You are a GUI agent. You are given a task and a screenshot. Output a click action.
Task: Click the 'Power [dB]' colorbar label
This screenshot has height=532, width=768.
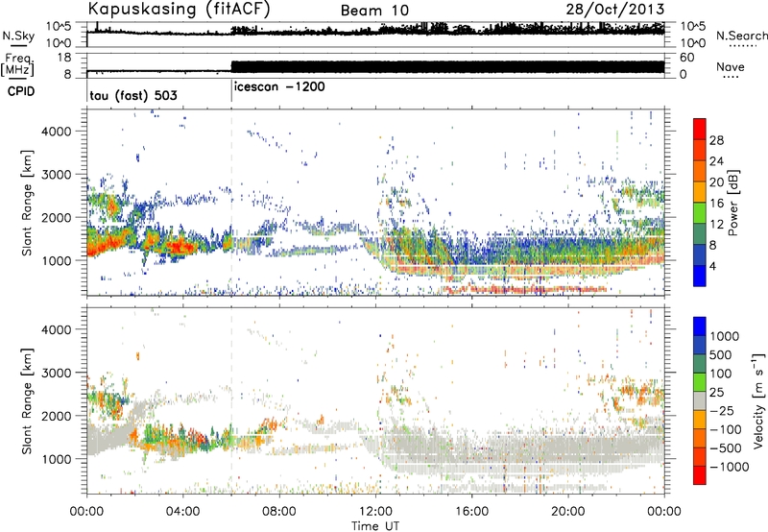pos(732,203)
